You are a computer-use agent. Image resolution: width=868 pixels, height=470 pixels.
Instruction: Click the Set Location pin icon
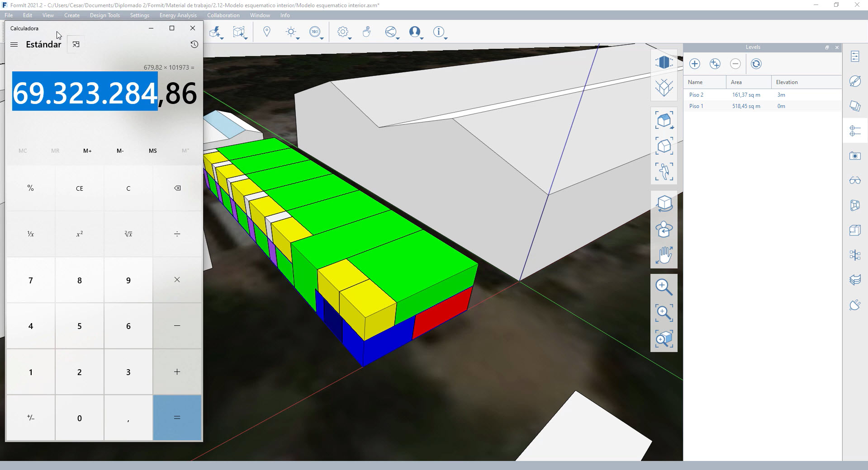pyautogui.click(x=267, y=32)
